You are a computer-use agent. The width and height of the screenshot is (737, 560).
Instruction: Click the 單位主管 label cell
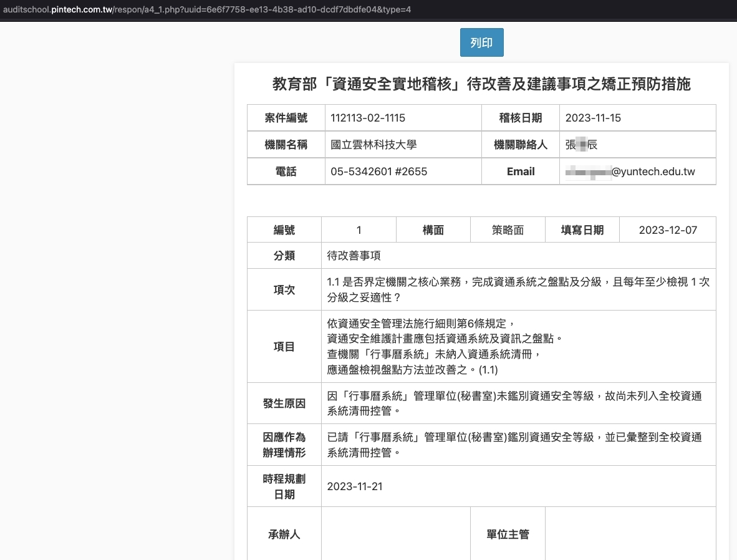[508, 534]
